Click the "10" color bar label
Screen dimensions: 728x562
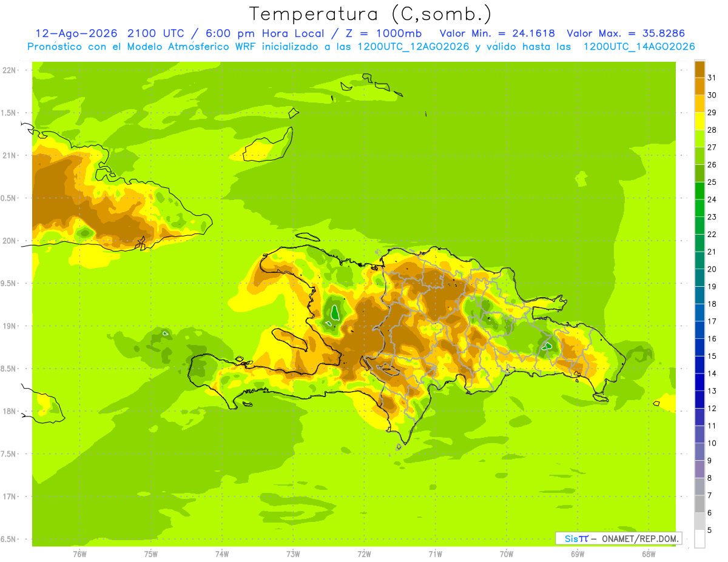click(x=712, y=443)
